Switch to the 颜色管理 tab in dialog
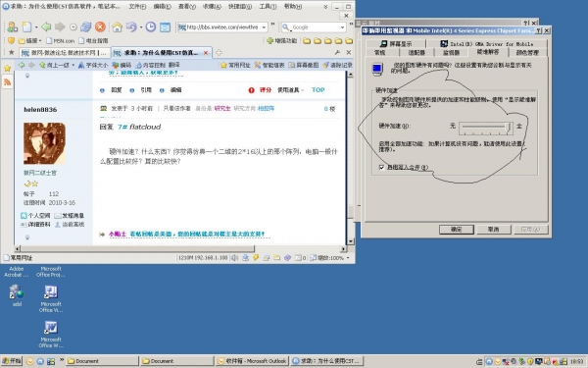The image size is (588, 368). [x=527, y=53]
